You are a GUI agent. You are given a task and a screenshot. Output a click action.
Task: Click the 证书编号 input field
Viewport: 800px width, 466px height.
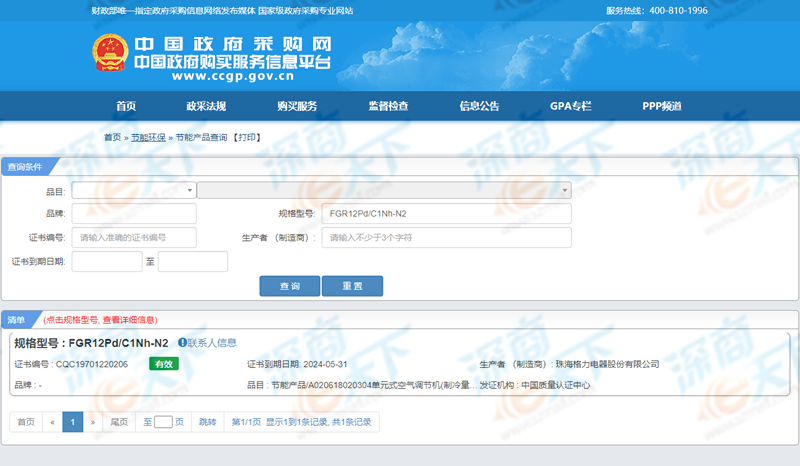(x=134, y=238)
